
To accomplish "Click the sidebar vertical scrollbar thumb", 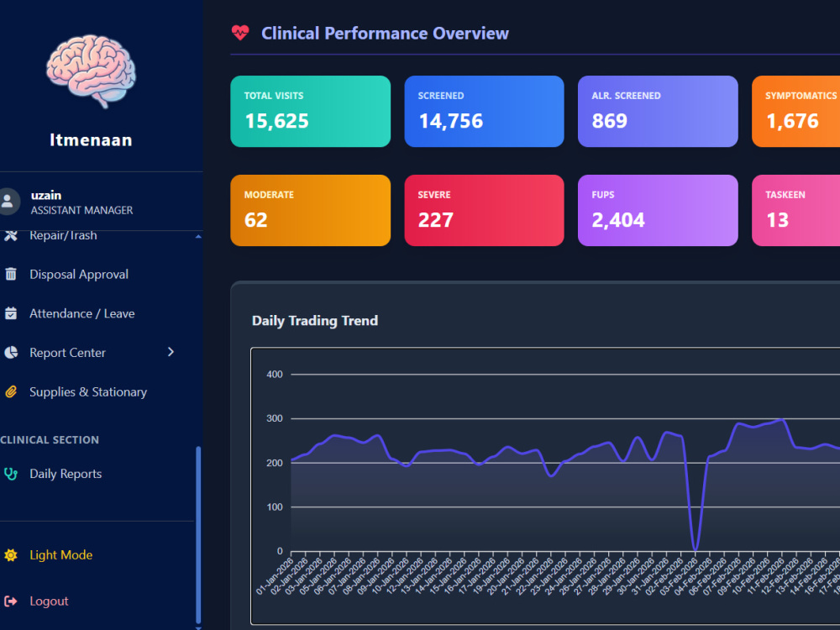I will [198, 534].
